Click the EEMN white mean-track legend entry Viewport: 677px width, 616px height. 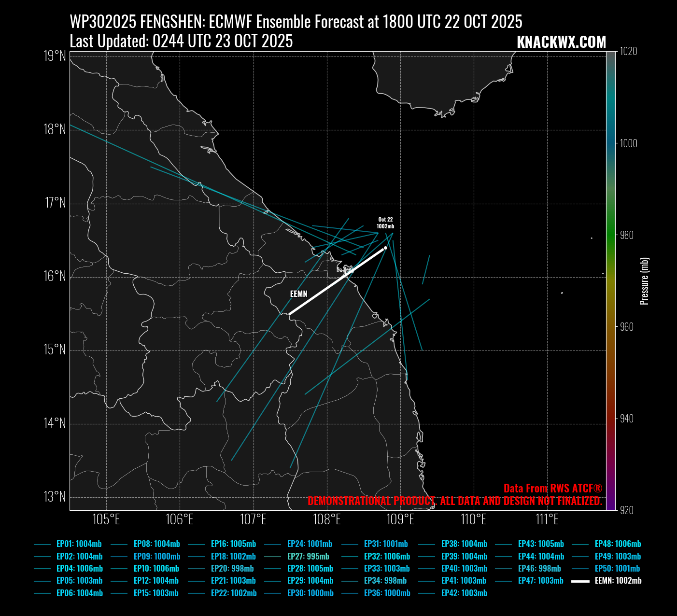click(x=618, y=581)
